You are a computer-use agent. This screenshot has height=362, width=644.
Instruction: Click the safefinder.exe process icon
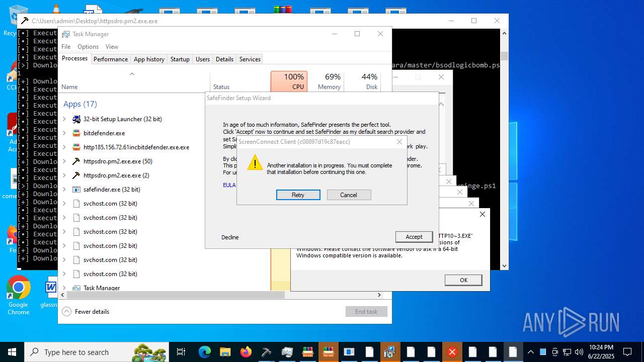[x=76, y=190]
